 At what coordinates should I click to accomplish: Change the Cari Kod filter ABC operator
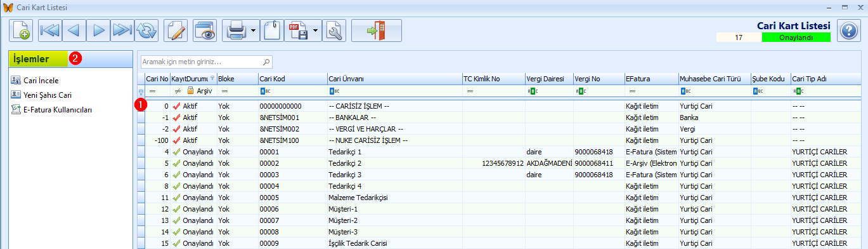coord(266,91)
